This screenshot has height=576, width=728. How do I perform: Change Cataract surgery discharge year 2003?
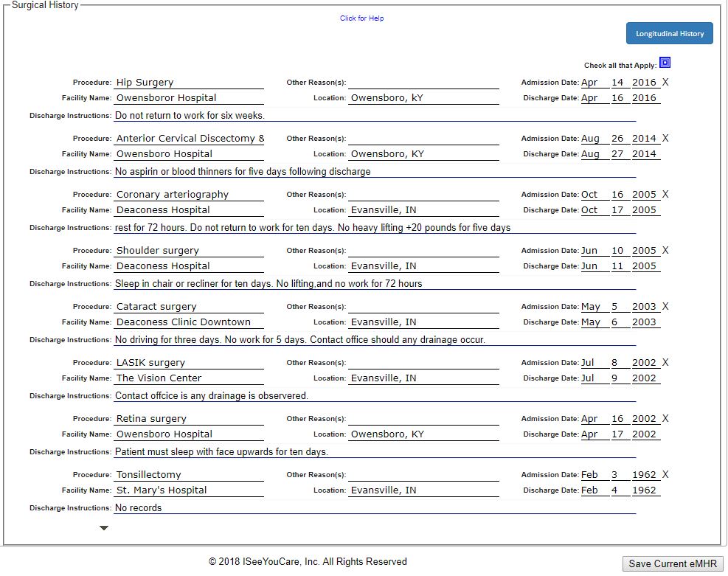pyautogui.click(x=645, y=322)
